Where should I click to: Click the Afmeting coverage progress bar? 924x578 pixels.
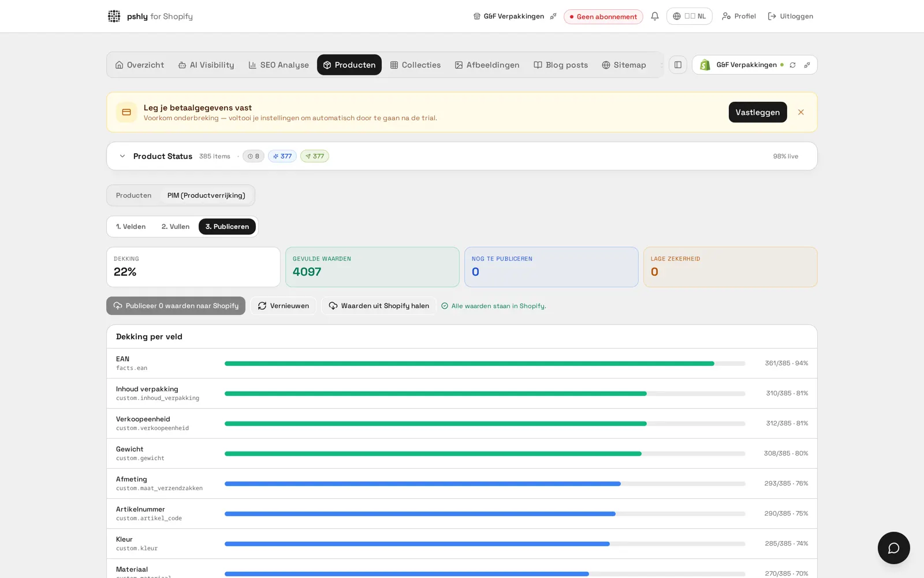point(485,484)
